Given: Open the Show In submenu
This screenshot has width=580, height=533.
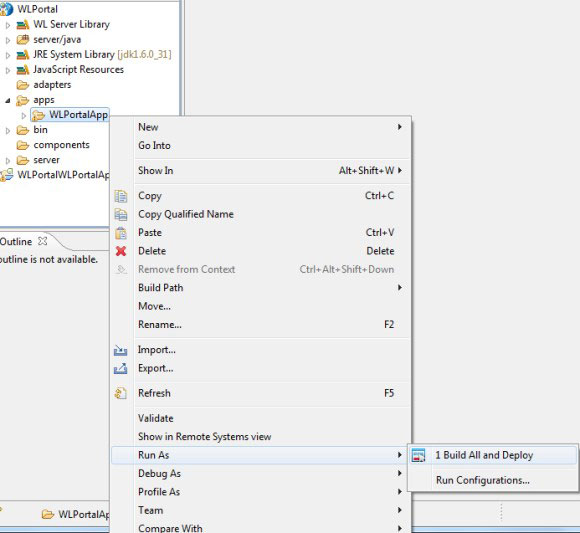Looking at the screenshot, I should [261, 171].
